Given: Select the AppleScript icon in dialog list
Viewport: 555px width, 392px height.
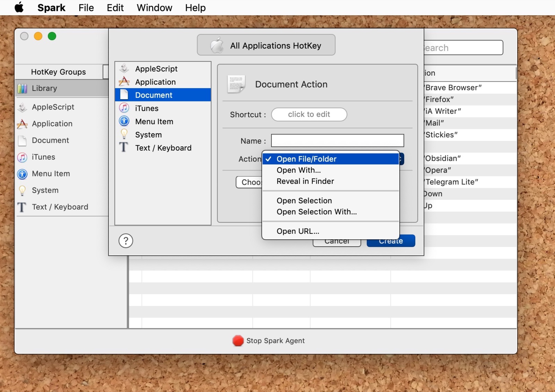Looking at the screenshot, I should tap(124, 69).
